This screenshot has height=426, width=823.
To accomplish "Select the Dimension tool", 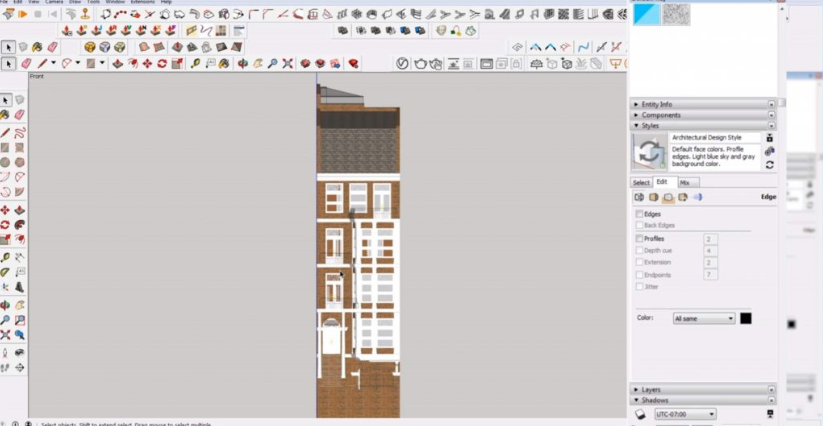I will pos(20,257).
